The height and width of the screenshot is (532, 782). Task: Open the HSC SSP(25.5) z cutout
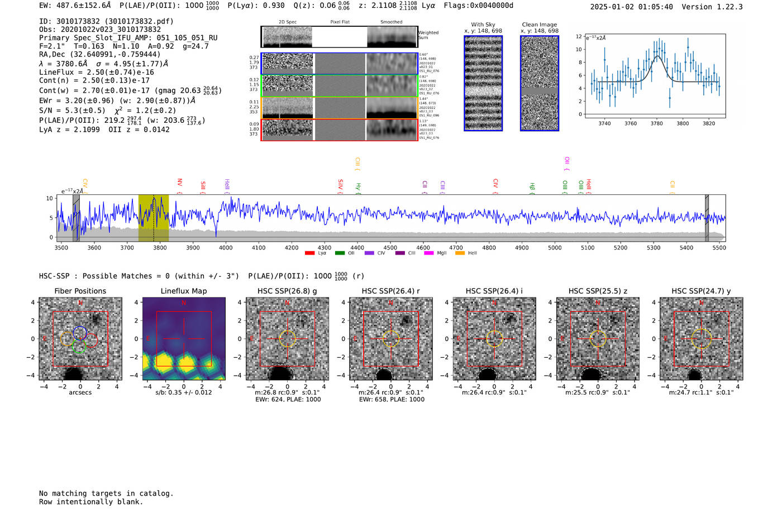coord(598,339)
